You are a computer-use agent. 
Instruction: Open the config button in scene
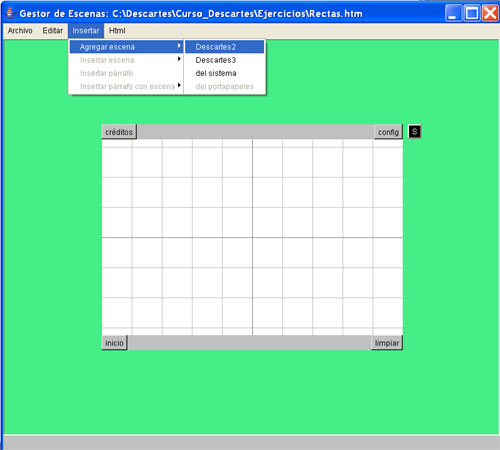coord(388,132)
